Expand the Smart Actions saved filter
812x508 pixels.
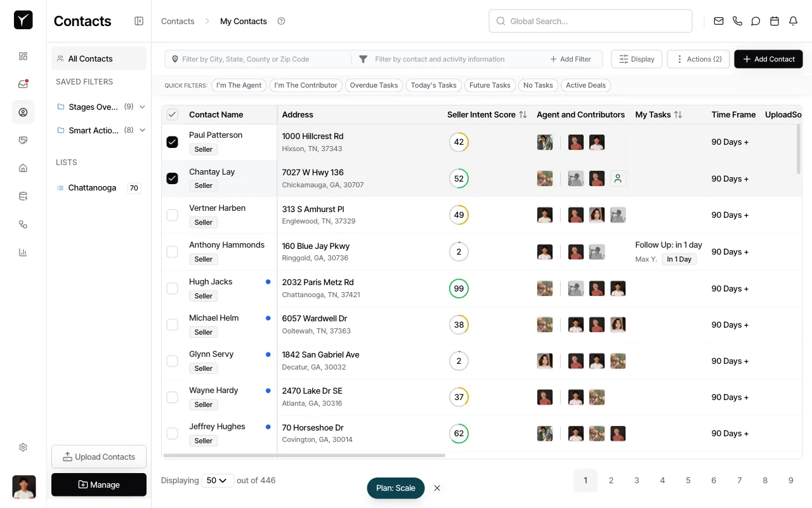pyautogui.click(x=142, y=130)
